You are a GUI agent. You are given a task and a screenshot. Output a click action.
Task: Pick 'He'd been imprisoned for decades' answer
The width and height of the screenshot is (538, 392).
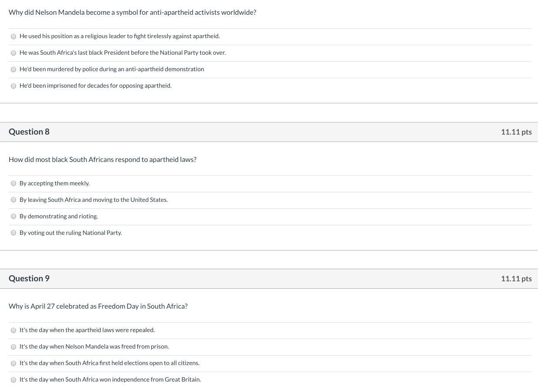click(13, 86)
